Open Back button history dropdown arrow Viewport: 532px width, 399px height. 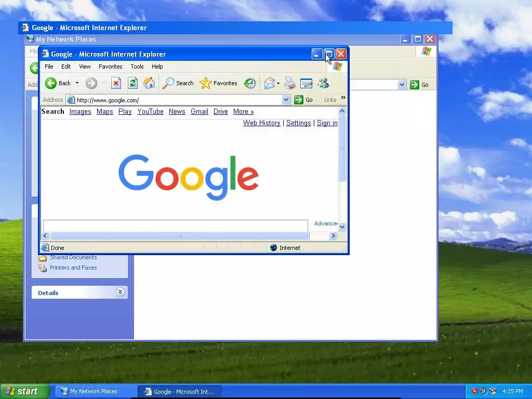tap(77, 83)
